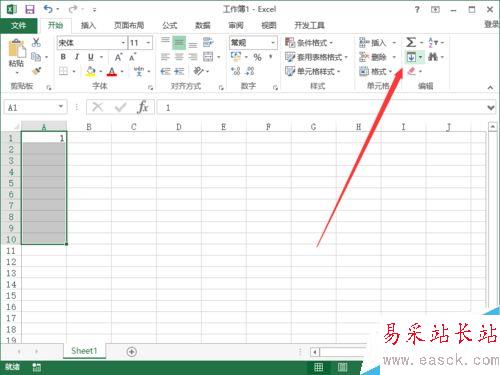The height and width of the screenshot is (375, 500).
Task: Open the Name Box dropdown arrow
Action: [x=61, y=107]
